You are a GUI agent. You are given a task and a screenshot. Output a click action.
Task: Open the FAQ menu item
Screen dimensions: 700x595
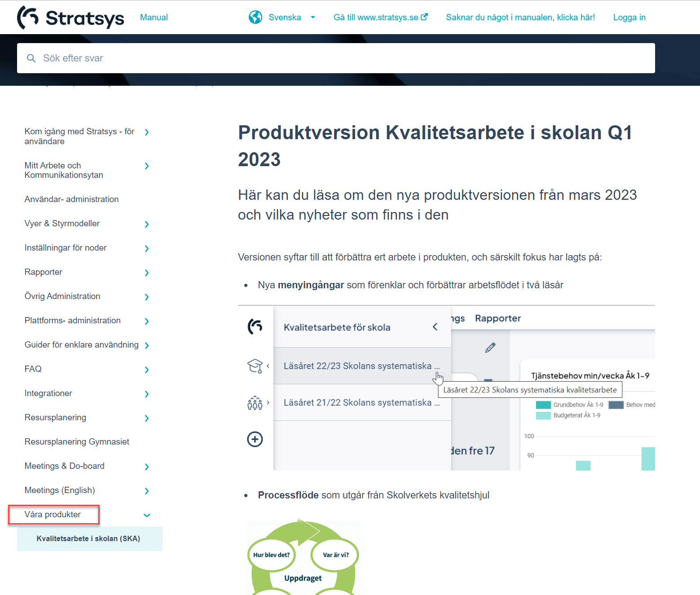click(33, 369)
